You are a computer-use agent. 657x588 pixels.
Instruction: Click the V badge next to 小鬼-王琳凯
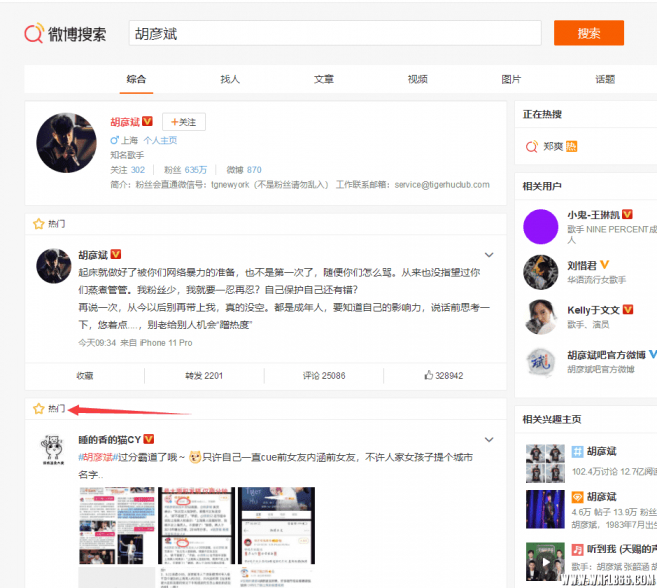627,214
